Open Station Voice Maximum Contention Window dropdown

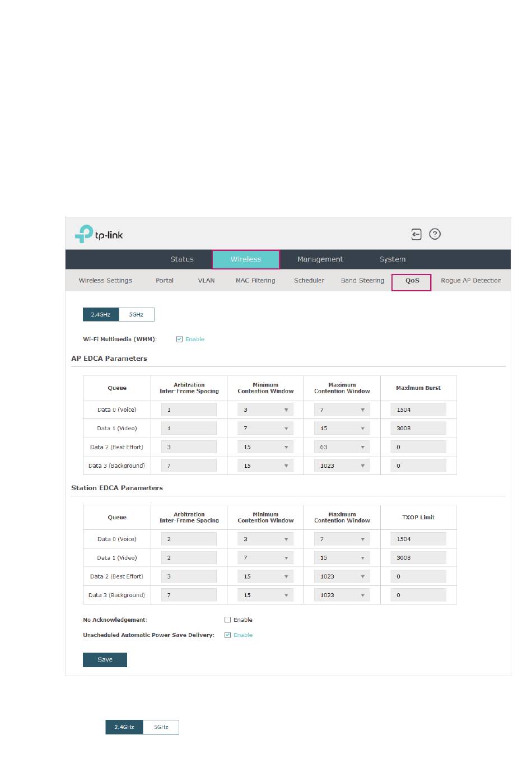pos(342,539)
